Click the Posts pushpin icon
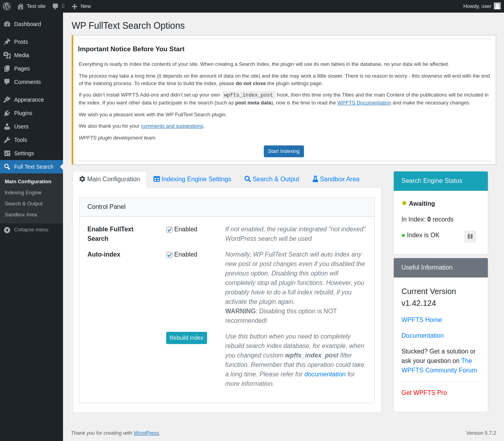 click(7, 42)
